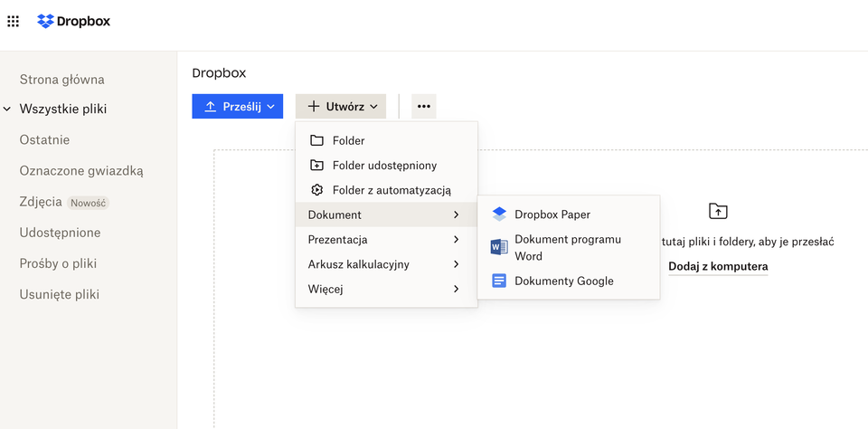Click the Dodaj z komputera link

coord(718,267)
